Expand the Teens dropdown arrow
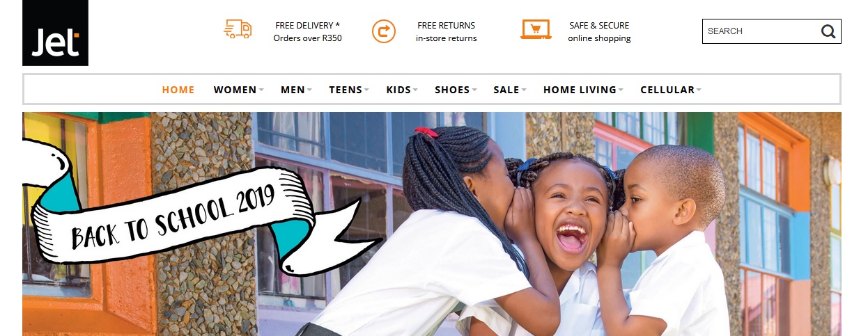This screenshot has width=868, height=336. pyautogui.click(x=366, y=90)
